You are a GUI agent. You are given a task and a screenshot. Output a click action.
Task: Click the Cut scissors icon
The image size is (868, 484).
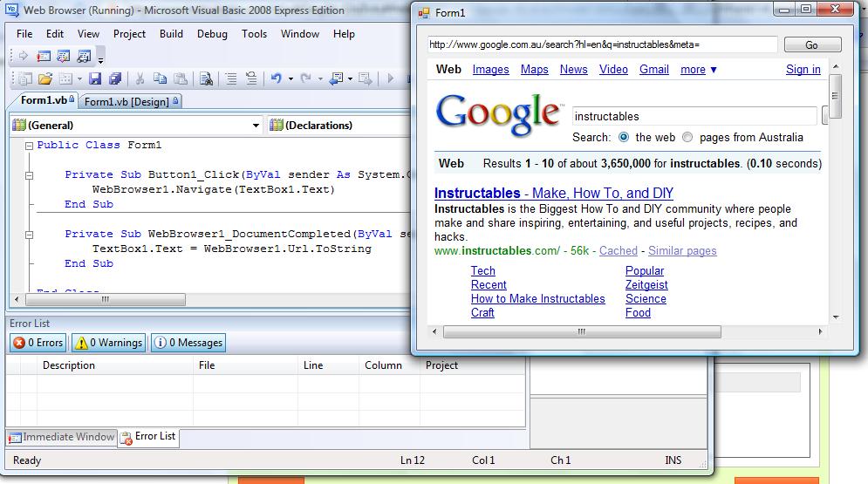pos(140,78)
